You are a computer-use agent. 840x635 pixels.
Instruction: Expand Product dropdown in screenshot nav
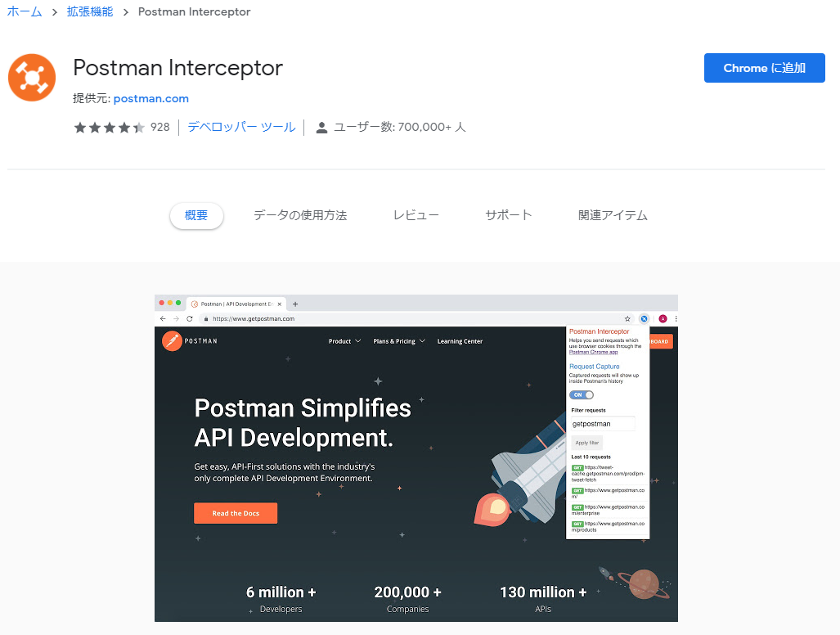pyautogui.click(x=344, y=341)
